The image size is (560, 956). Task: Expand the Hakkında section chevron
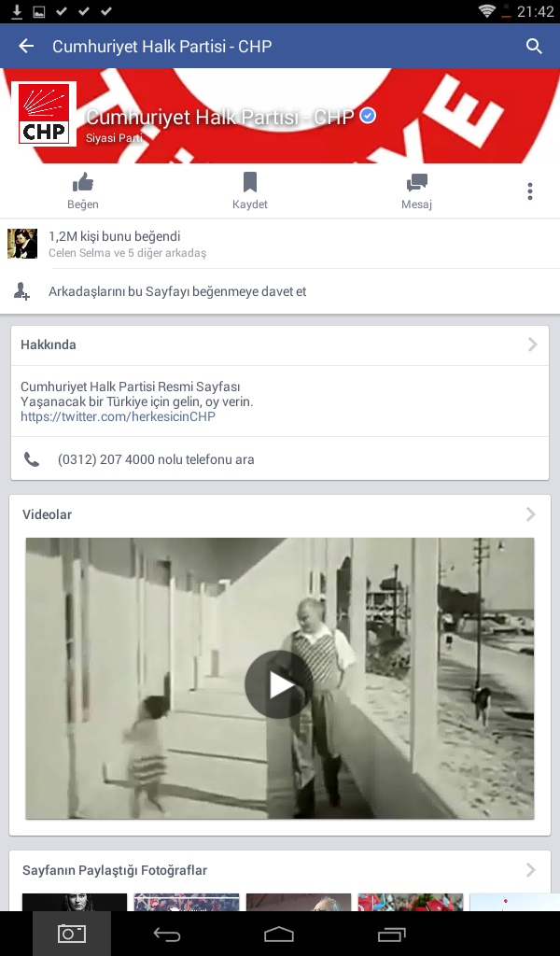(x=532, y=344)
